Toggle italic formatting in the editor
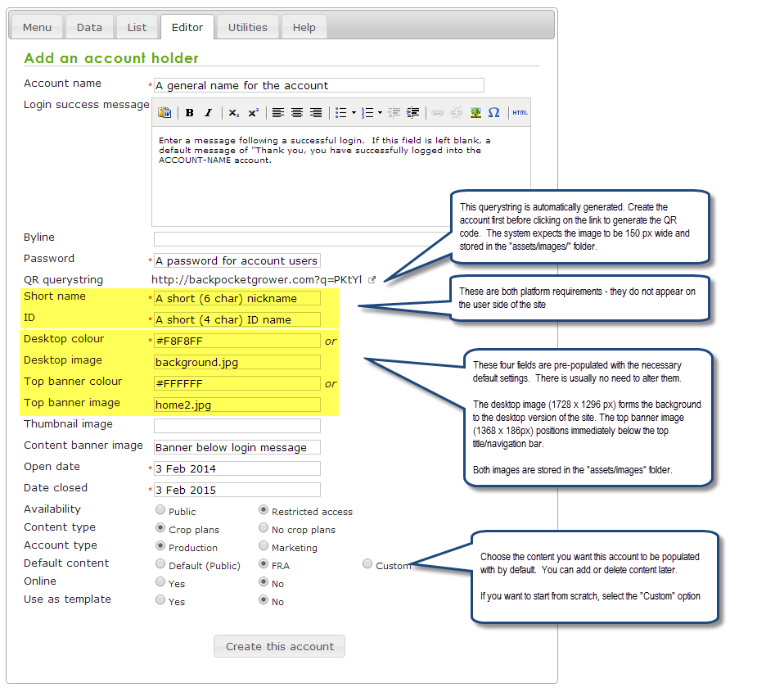Viewport: 784px width, 692px height. [x=208, y=113]
